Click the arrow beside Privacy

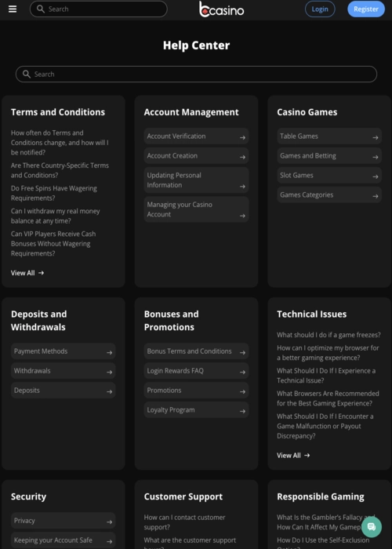pyautogui.click(x=110, y=522)
